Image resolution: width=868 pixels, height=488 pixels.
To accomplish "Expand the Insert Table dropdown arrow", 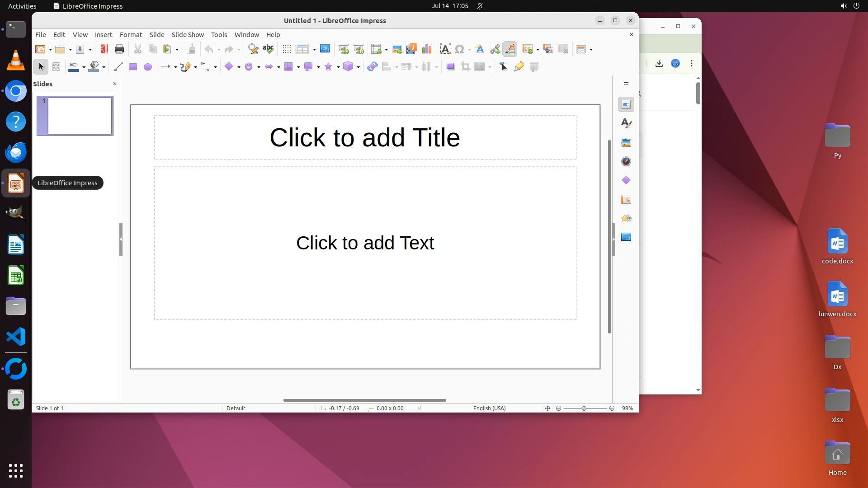I will pos(386,50).
